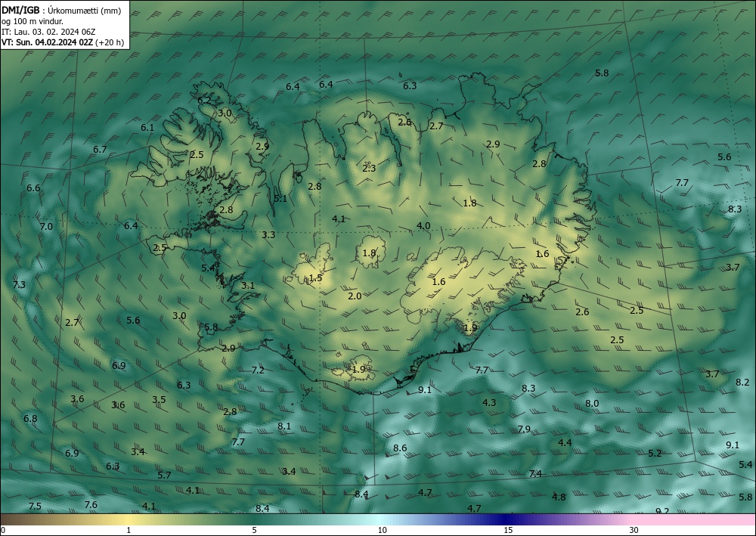756x536 pixels.
Task: Select the map value "6.7"
Action: point(100,150)
